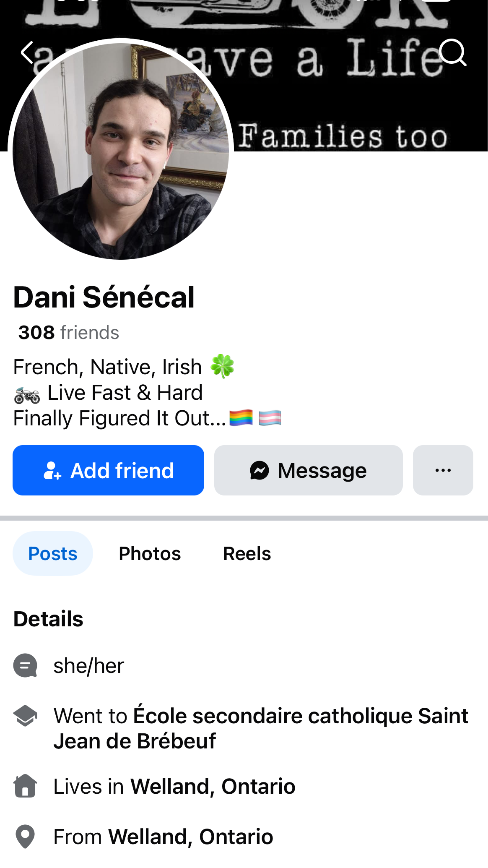The height and width of the screenshot is (868, 488).
Task: Switch to the Photos tab
Action: point(150,553)
